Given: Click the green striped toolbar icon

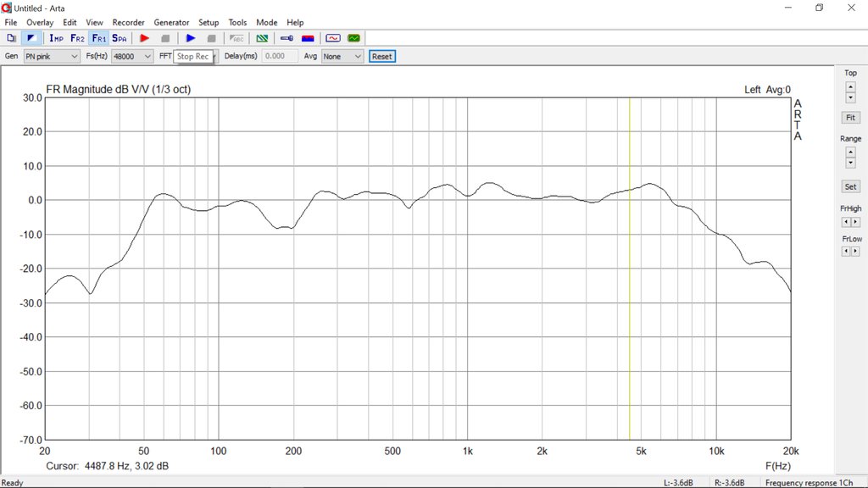Looking at the screenshot, I should (263, 38).
